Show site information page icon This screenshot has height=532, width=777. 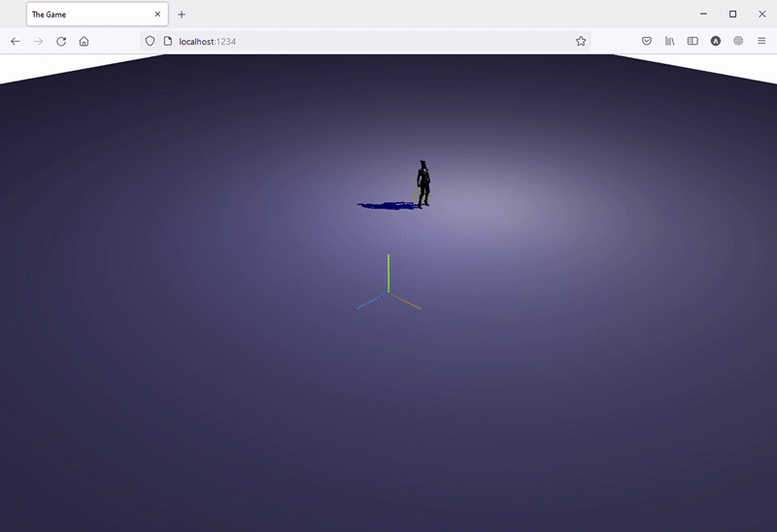coord(168,41)
